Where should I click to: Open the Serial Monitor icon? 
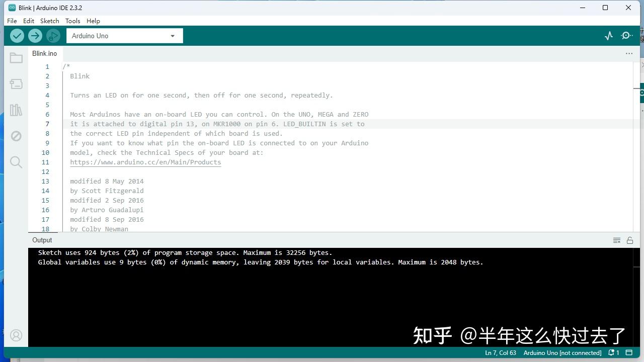click(626, 36)
